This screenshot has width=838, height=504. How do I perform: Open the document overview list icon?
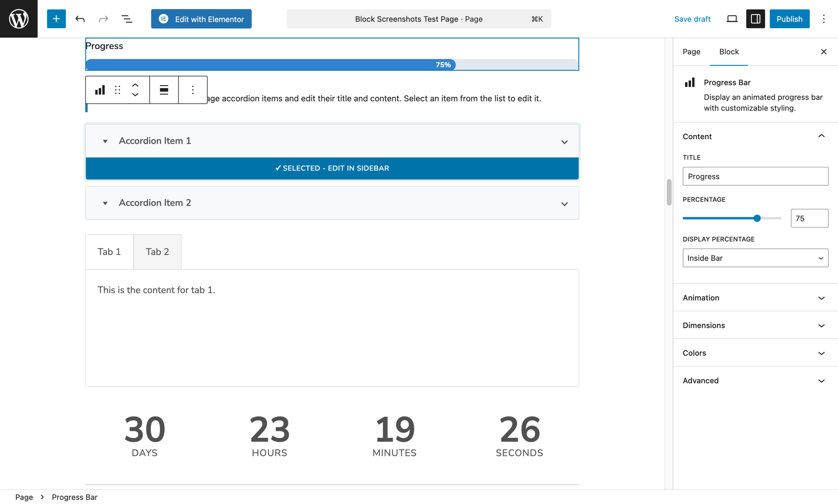[127, 19]
